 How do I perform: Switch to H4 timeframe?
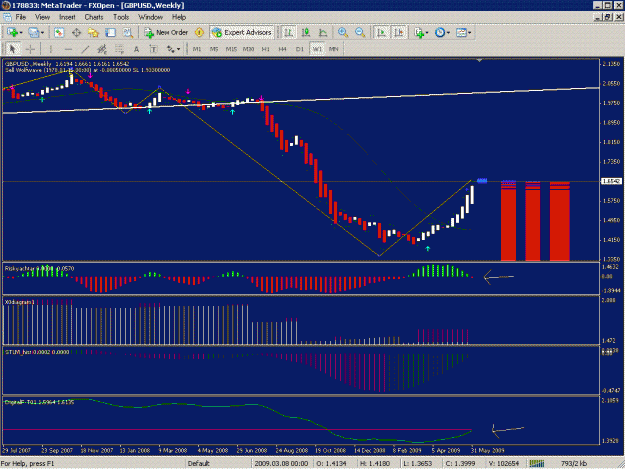283,49
